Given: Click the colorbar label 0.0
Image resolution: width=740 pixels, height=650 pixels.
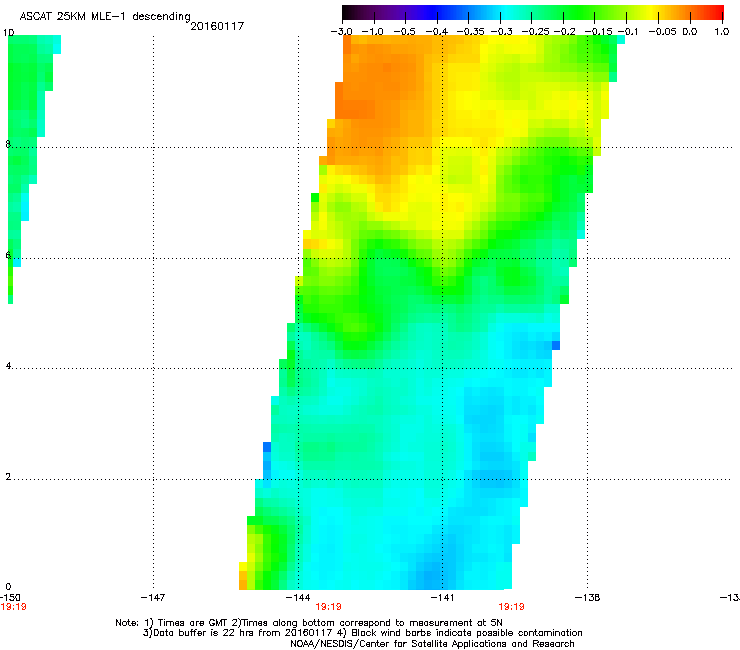Looking at the screenshot, I should tap(690, 32).
